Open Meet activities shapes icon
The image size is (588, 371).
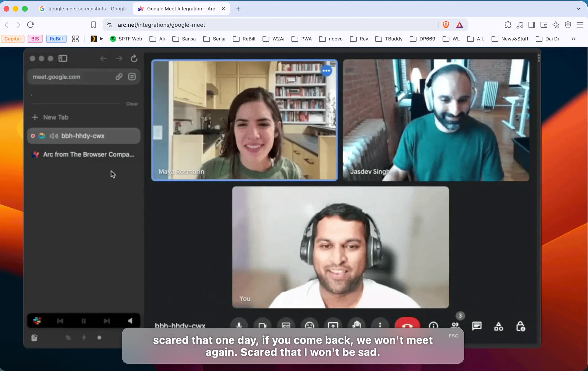pyautogui.click(x=499, y=327)
